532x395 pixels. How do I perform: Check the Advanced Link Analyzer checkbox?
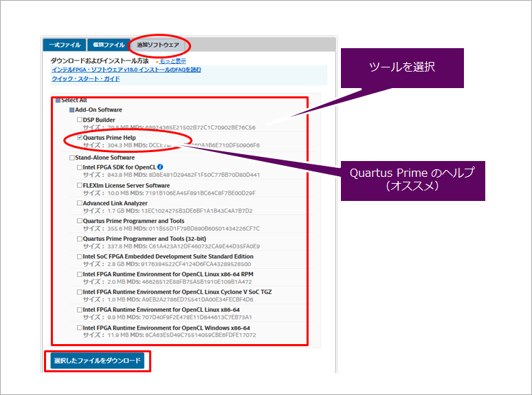tap(80, 203)
